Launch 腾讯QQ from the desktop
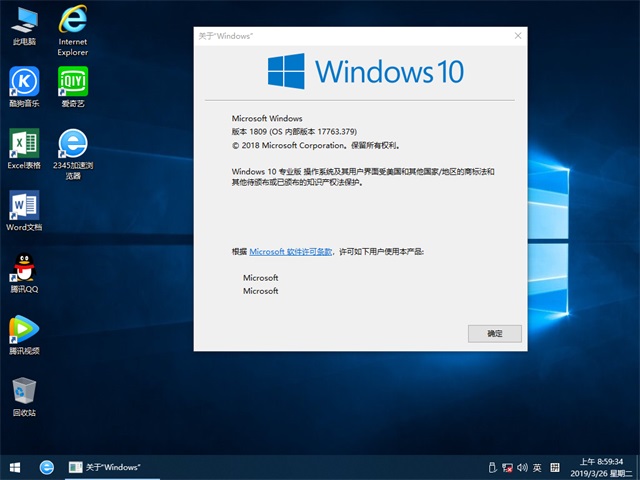The width and height of the screenshot is (640, 480). (x=23, y=268)
